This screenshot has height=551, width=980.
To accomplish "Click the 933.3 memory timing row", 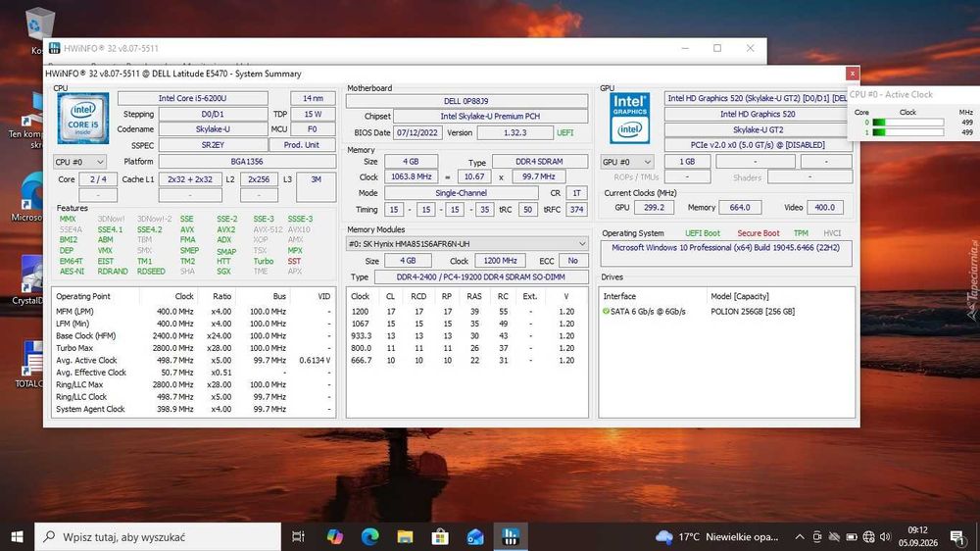I will [466, 336].
